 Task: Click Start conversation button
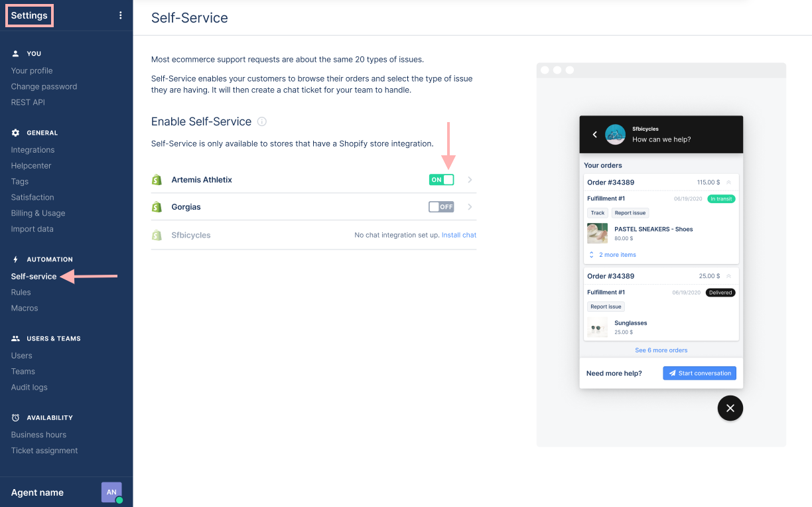click(699, 373)
